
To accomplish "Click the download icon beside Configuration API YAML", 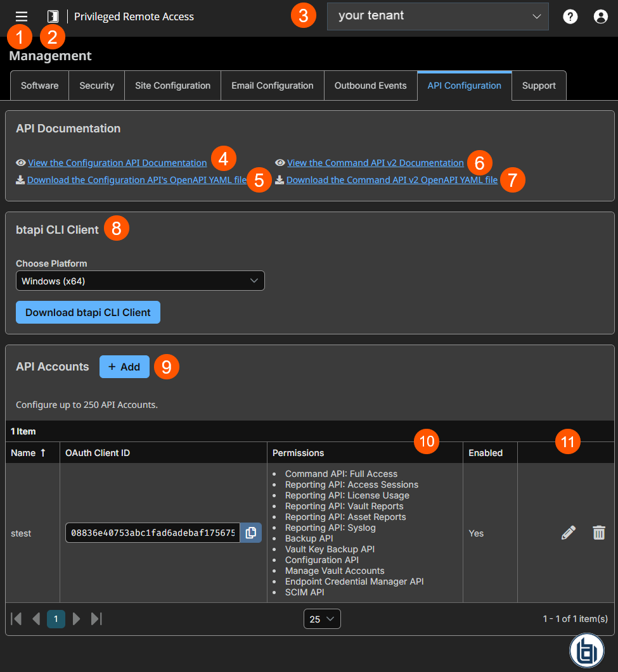I will click(x=21, y=180).
